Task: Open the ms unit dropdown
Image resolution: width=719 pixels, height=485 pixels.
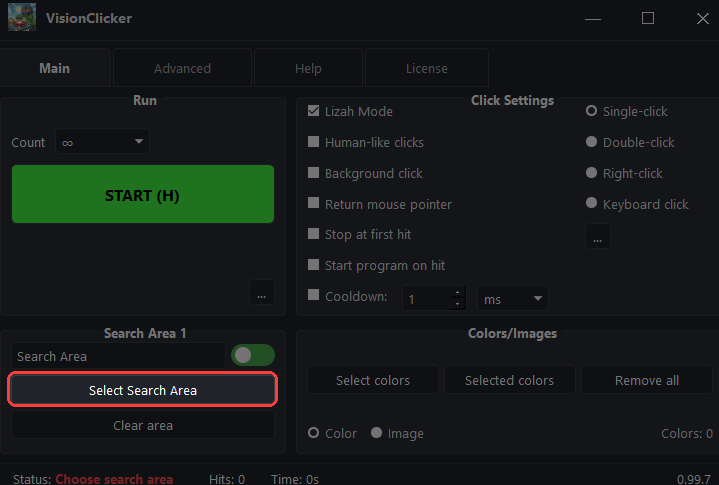Action: point(513,298)
